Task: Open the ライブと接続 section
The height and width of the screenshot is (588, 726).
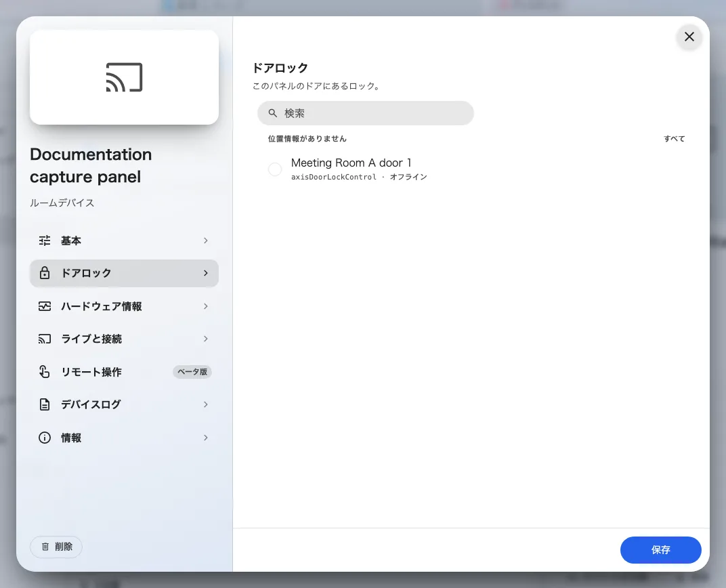Action: coord(124,339)
